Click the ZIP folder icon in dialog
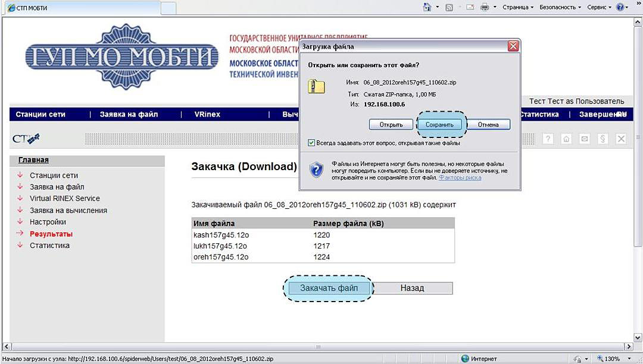643x364 pixels. click(x=316, y=86)
